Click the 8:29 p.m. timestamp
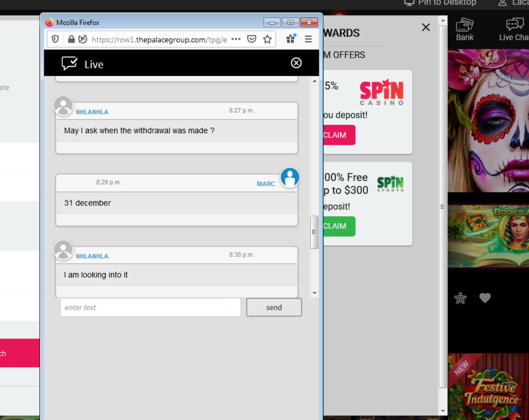Viewport: 529px width, 420px height. (108, 182)
